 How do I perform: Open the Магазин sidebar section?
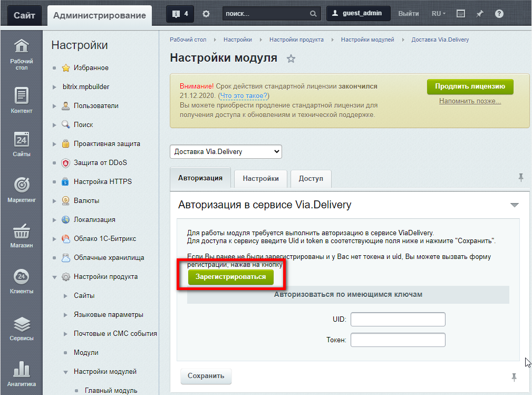point(22,236)
